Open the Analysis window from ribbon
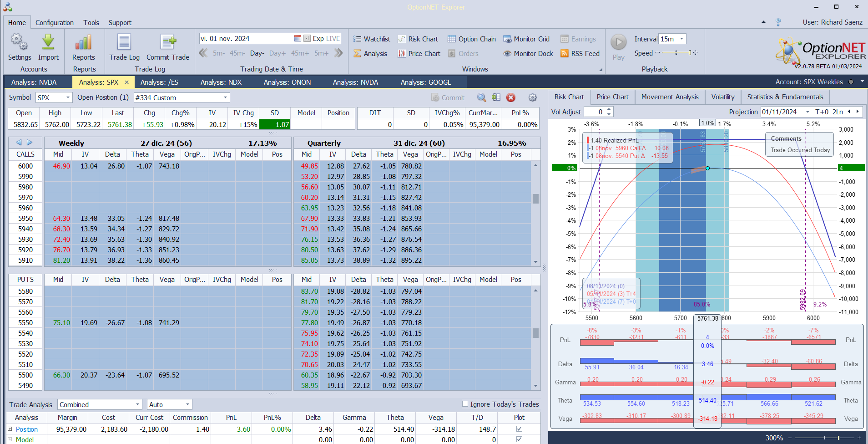 [x=370, y=54]
